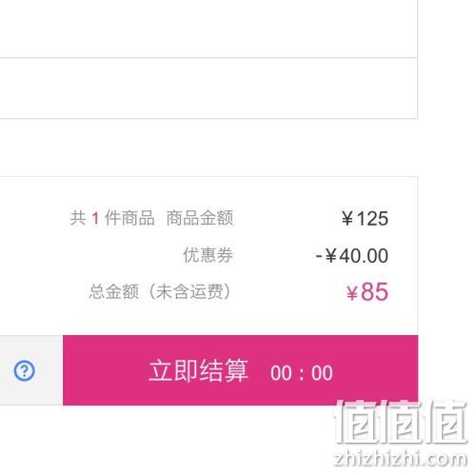476x475 pixels.
Task: Click the 总金额 total label
Action: (113, 291)
